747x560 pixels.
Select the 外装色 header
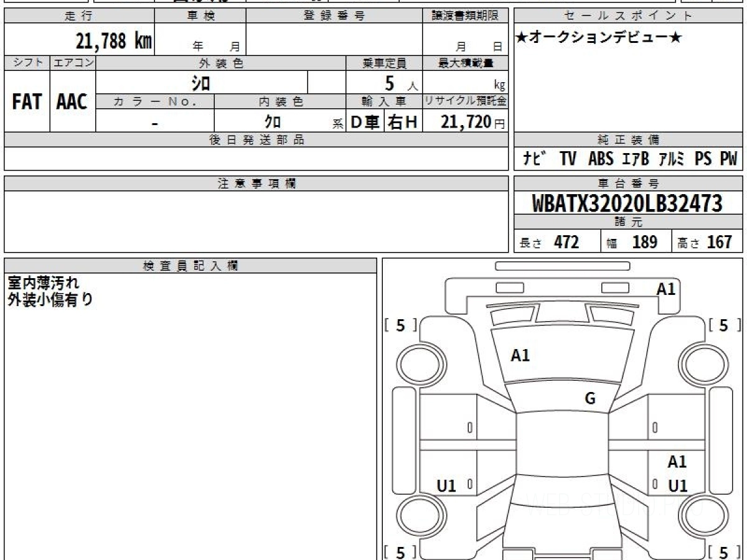click(x=221, y=63)
